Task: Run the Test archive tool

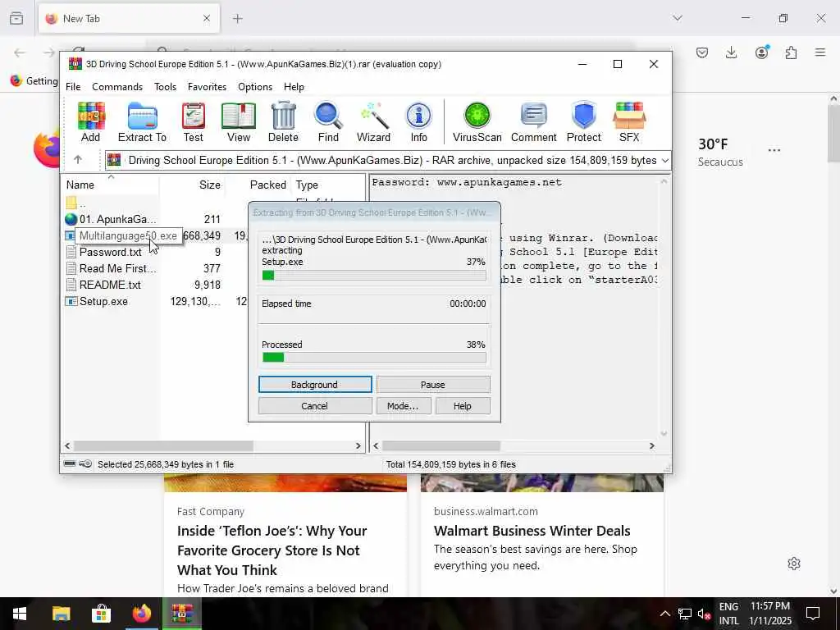Action: [x=194, y=122]
